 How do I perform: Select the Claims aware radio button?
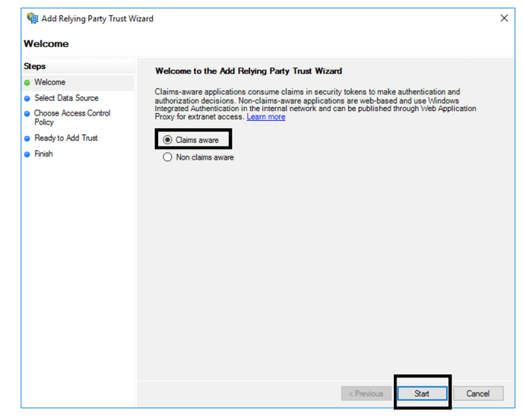[x=168, y=140]
